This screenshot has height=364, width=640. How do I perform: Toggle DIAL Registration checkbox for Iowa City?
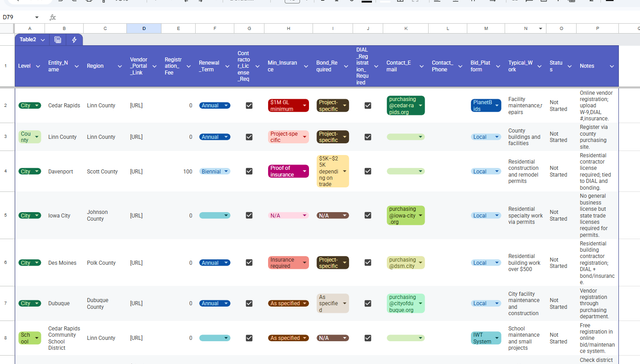point(368,215)
